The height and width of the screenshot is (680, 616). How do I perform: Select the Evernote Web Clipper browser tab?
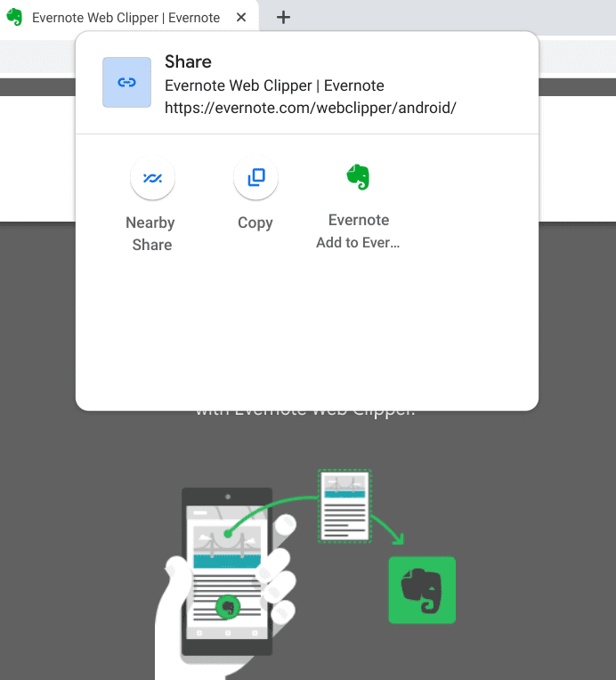(129, 17)
